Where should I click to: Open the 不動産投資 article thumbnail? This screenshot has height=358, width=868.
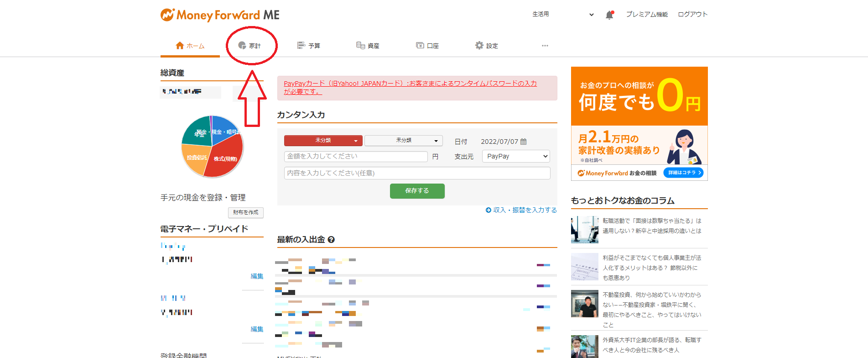(x=585, y=304)
